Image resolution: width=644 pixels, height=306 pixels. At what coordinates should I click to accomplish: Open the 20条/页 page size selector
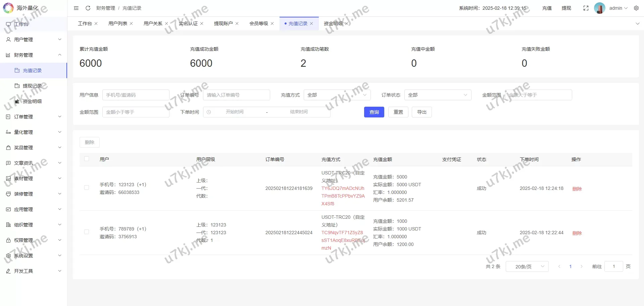(527, 266)
